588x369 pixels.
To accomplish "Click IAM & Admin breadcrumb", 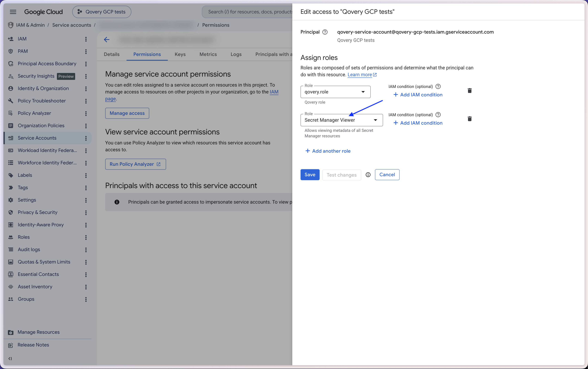I will pyautogui.click(x=30, y=25).
